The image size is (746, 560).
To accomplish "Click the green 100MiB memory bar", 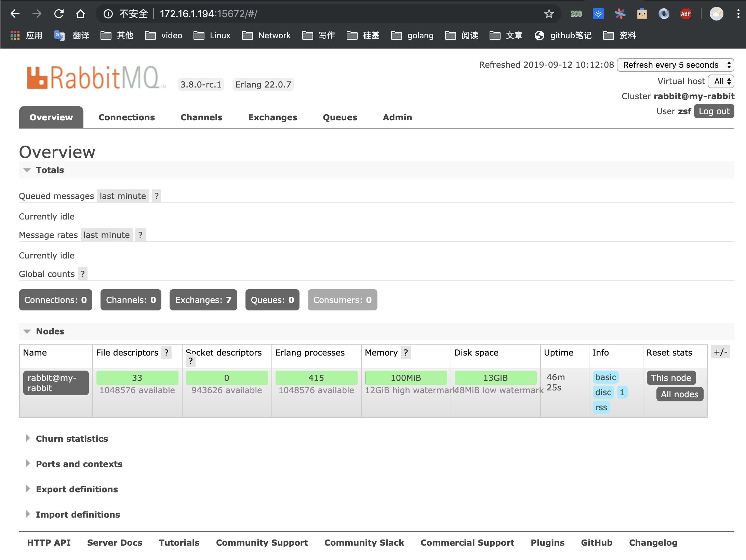I will click(406, 378).
